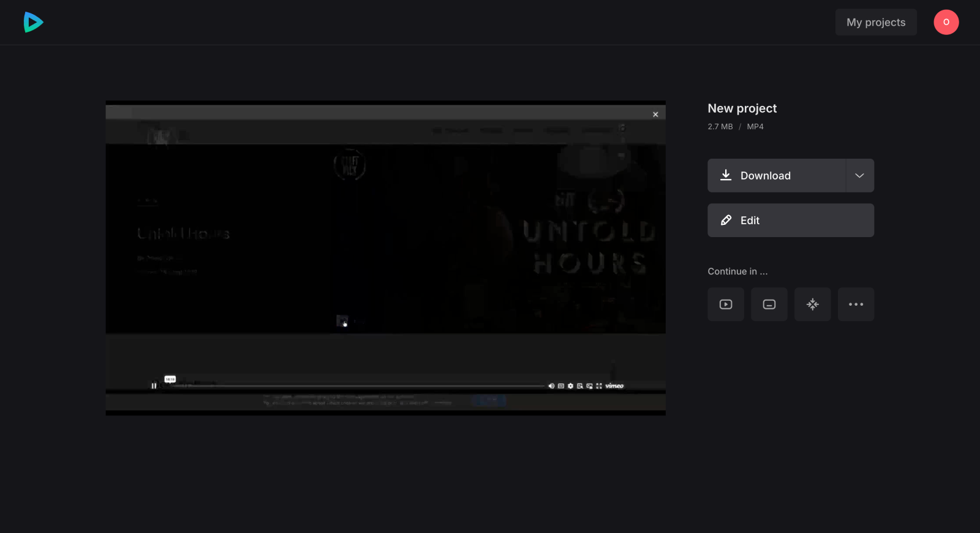The image size is (980, 533).
Task: Click the Vimeo logo in the player
Action: (x=614, y=386)
